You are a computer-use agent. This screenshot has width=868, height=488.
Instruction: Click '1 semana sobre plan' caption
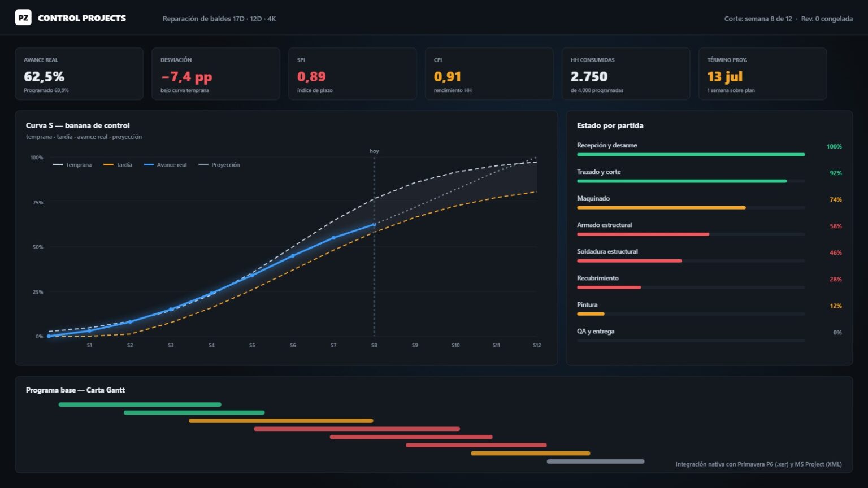[x=731, y=90]
